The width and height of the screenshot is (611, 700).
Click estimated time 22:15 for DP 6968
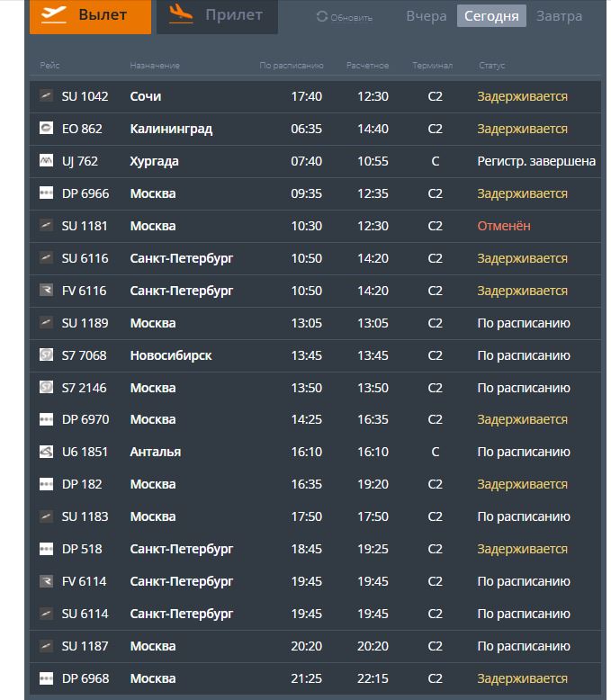point(373,678)
